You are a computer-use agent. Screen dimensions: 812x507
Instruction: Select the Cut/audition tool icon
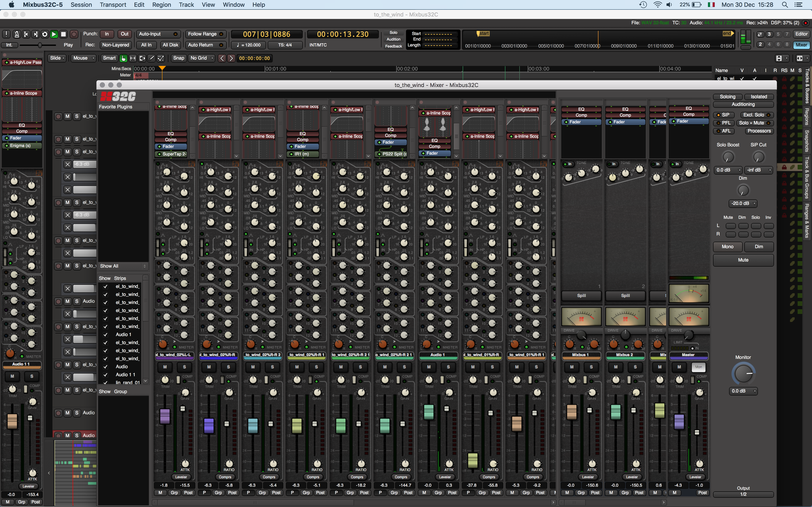click(x=142, y=58)
